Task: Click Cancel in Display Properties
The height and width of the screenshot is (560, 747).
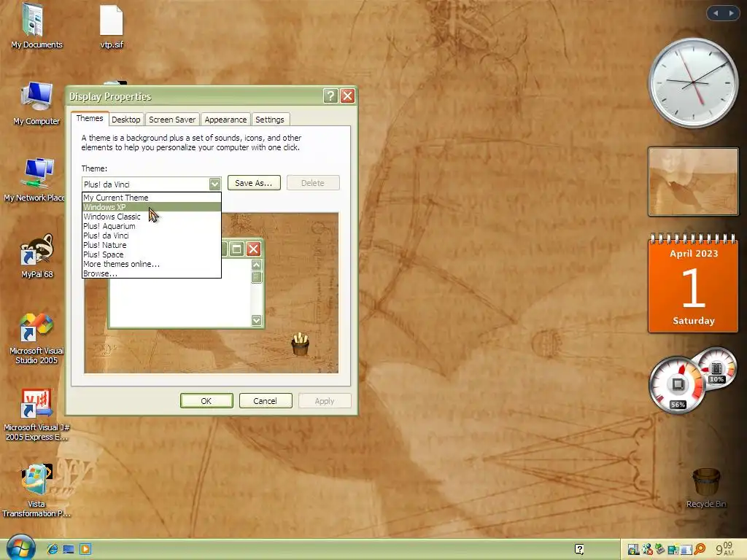Action: click(x=266, y=401)
